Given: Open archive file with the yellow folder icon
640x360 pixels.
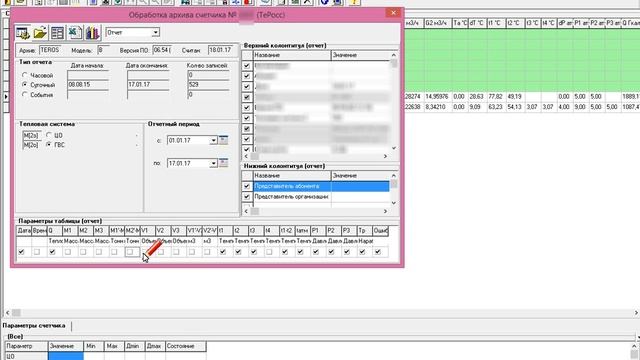Looking at the screenshot, I should [40, 33].
